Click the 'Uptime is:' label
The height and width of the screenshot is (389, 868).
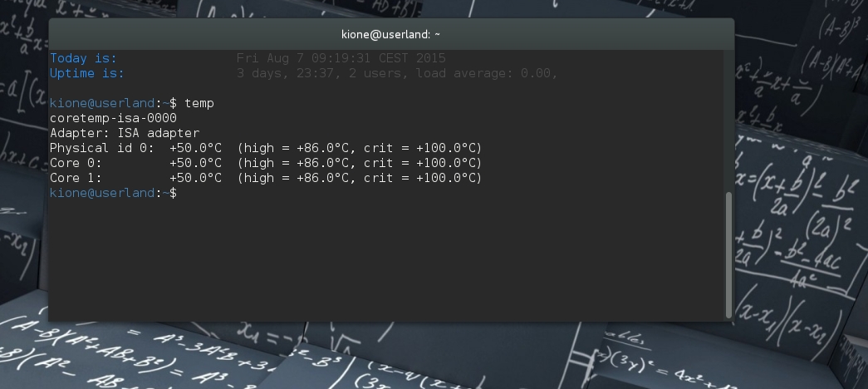(x=86, y=73)
